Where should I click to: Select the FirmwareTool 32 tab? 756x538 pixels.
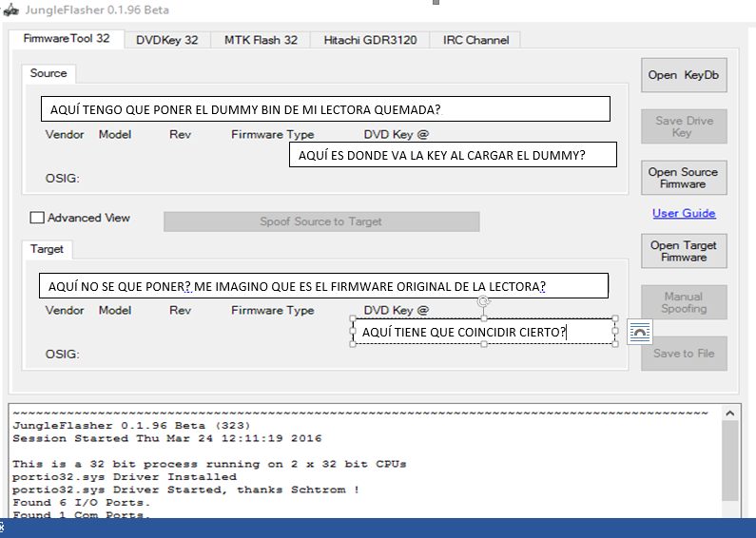point(67,39)
